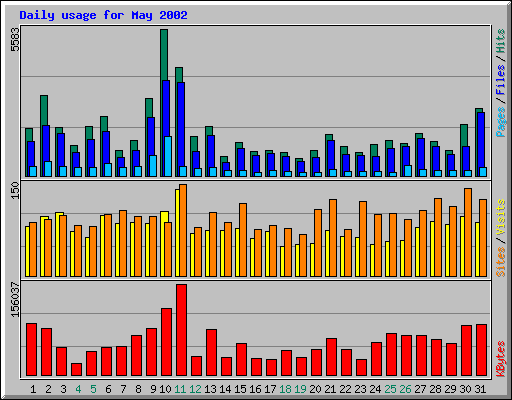The width and height of the screenshot is (512, 400).
Task: Click the orange sites bar for day 30
Action: pyautogui.click(x=468, y=232)
